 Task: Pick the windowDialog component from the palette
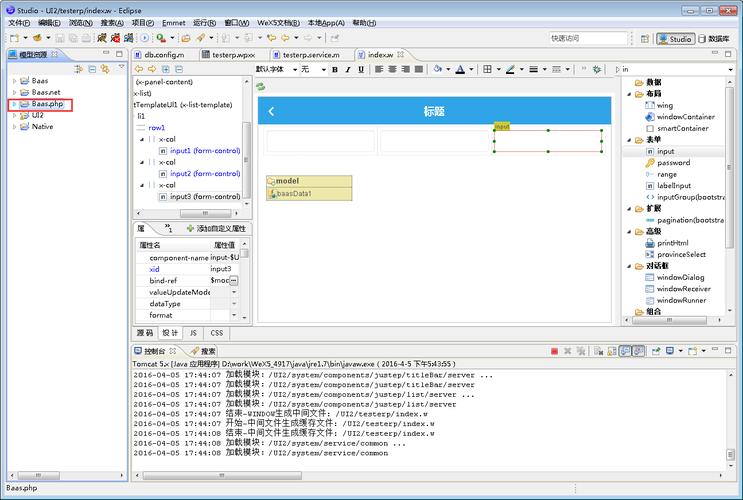coord(680,277)
